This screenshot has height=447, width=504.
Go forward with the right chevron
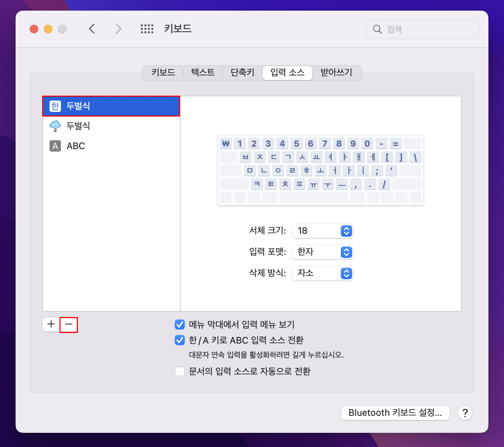(x=118, y=29)
